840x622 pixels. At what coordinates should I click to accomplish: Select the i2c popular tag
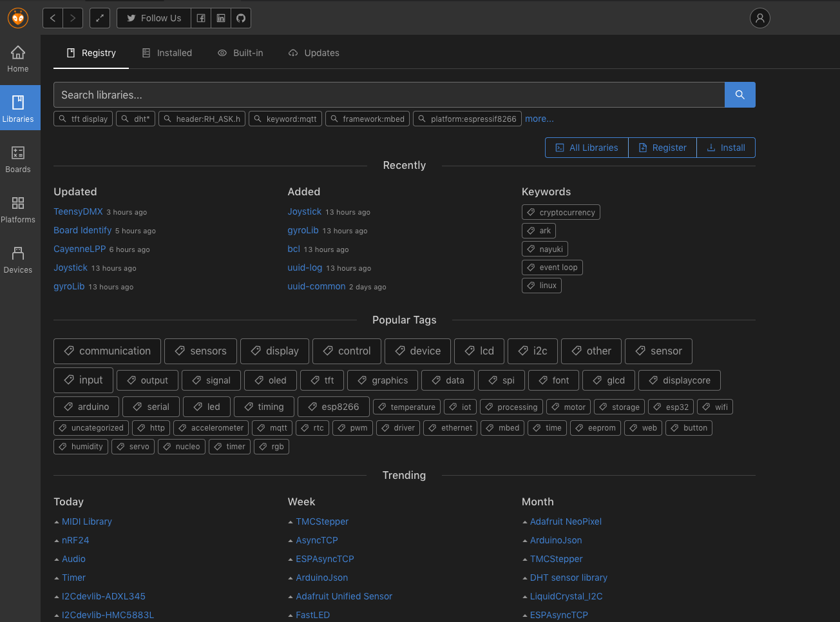[532, 351]
